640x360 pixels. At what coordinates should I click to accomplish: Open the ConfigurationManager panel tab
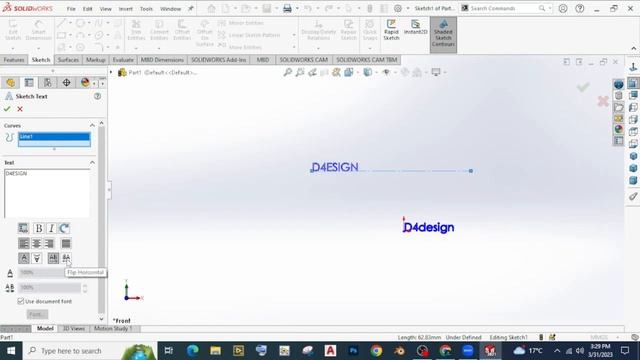(48, 83)
